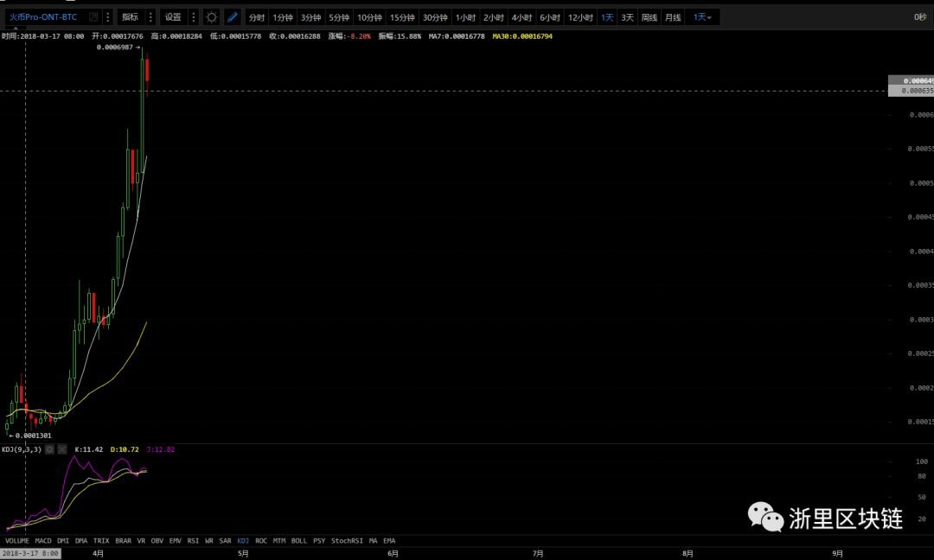Select the pencil drawing tool
This screenshot has height=560, width=934.
[233, 17]
